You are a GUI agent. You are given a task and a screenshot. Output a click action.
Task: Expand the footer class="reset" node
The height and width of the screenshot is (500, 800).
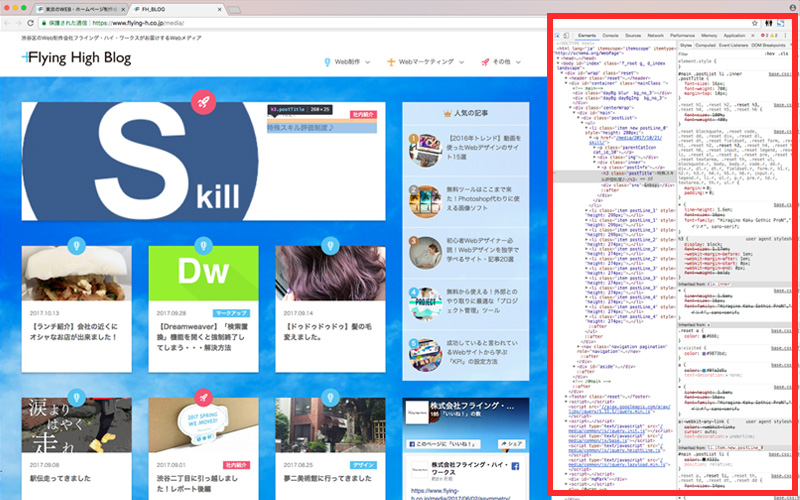[566, 396]
